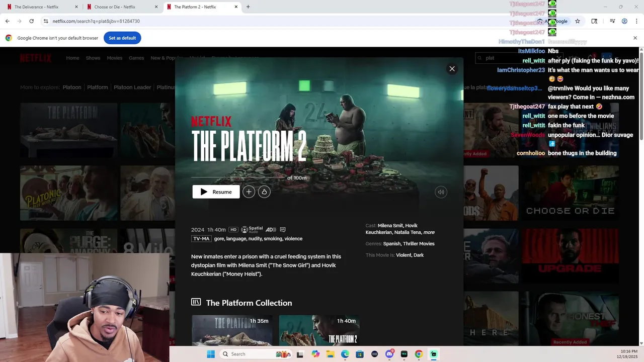Open the Natalia Tena cast link
The height and width of the screenshot is (362, 644).
(x=408, y=232)
